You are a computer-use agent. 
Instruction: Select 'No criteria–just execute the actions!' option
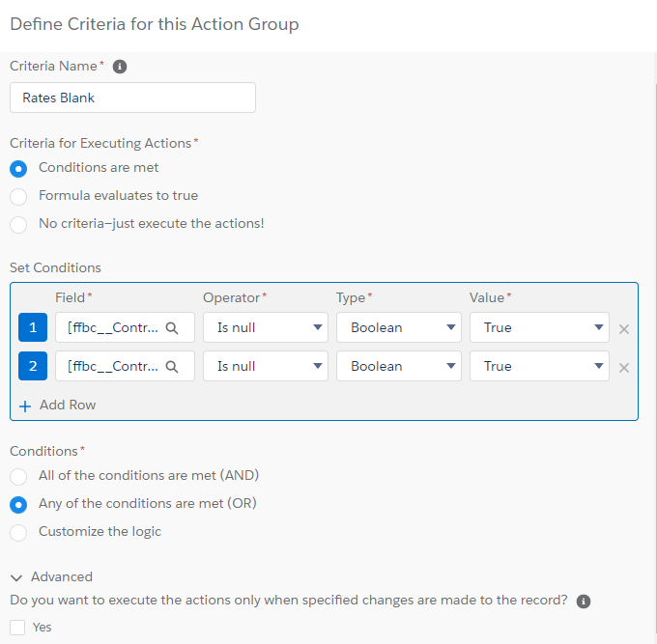point(18,224)
